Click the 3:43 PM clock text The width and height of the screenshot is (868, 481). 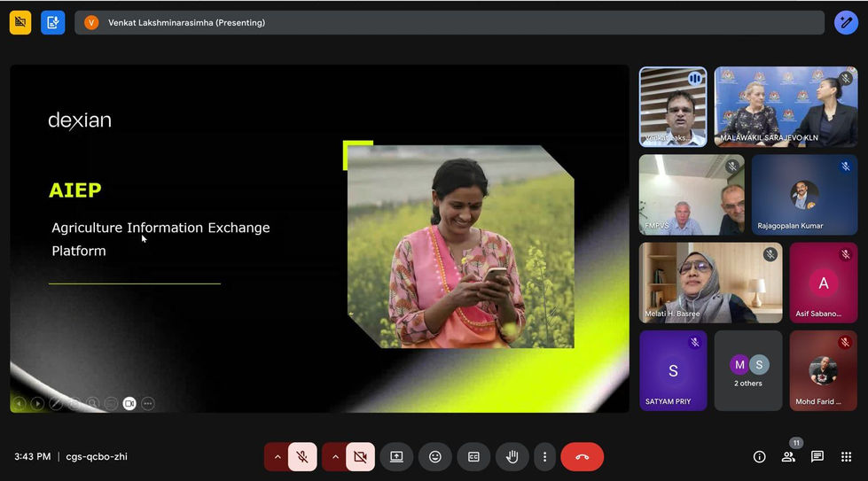click(33, 457)
